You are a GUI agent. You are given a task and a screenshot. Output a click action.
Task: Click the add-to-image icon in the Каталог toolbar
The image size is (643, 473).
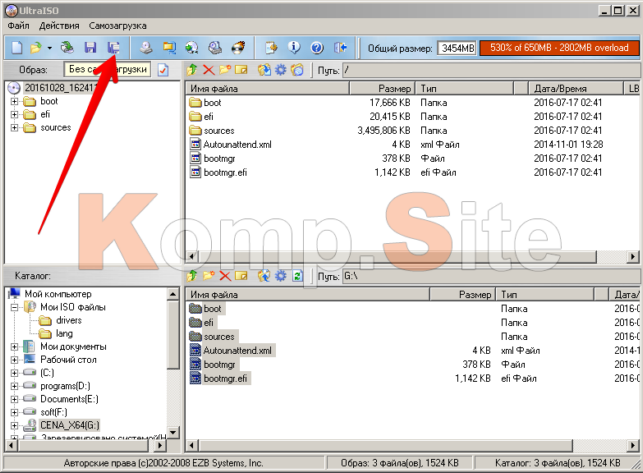(264, 276)
